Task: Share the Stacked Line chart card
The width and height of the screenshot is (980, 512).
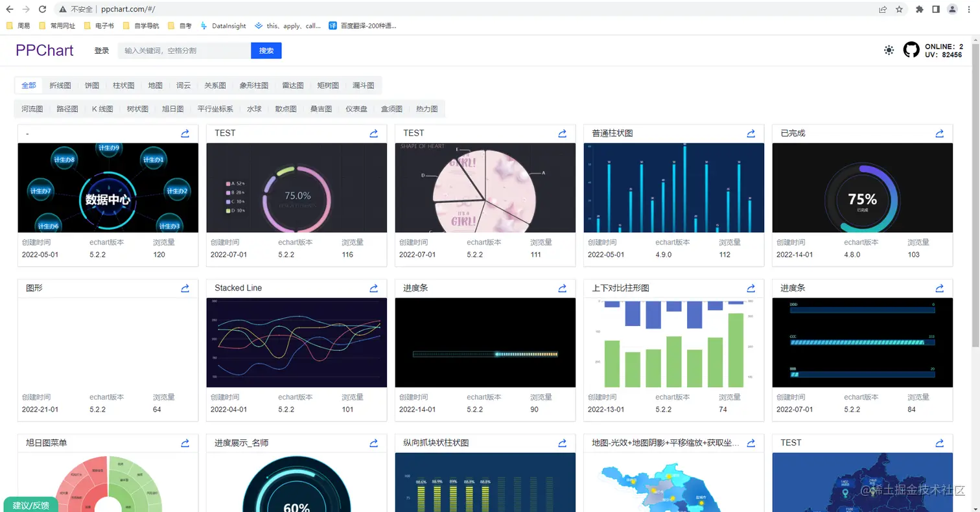Action: (373, 288)
